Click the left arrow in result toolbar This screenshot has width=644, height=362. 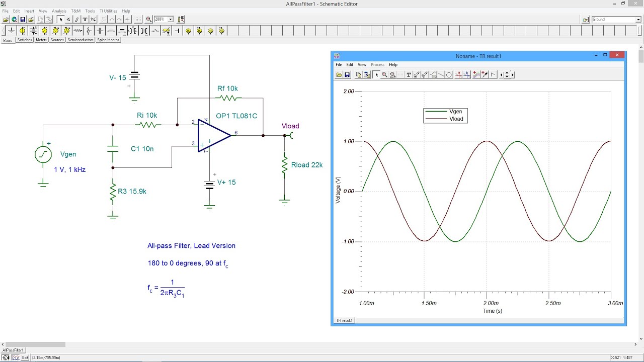click(501, 75)
